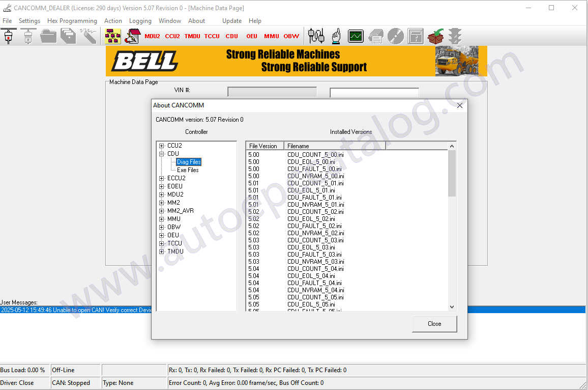The width and height of the screenshot is (588, 390).
Task: Select row CDU_EOL_5_04.ini
Action: coord(311,276)
